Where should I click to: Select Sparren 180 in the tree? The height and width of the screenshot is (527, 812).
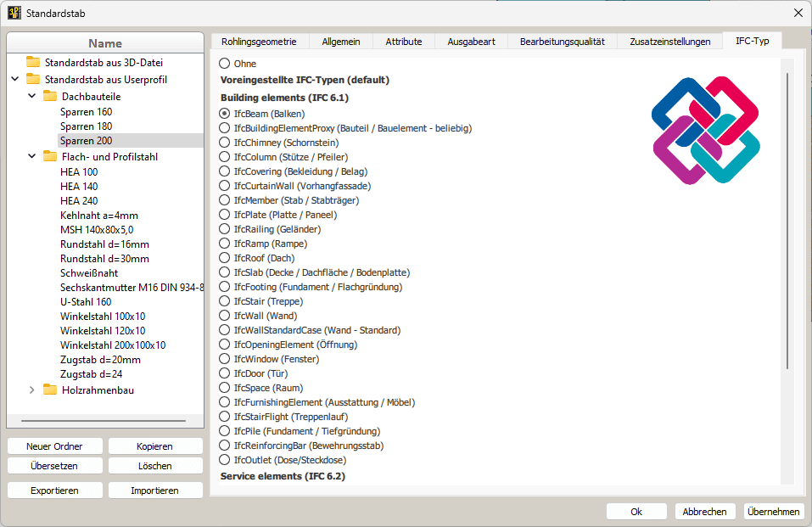[x=85, y=126]
